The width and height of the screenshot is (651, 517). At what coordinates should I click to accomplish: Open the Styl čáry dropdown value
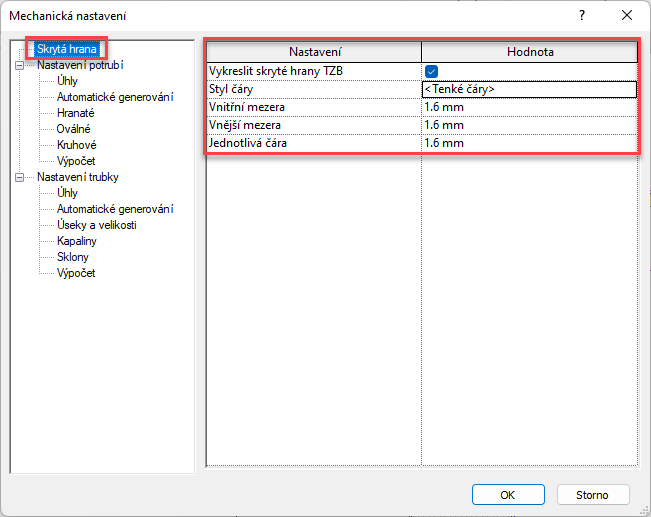528,89
